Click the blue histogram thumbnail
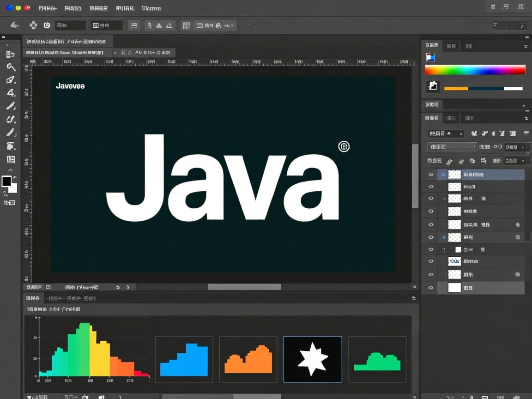Screen dimensions: 532x399 click(x=184, y=359)
